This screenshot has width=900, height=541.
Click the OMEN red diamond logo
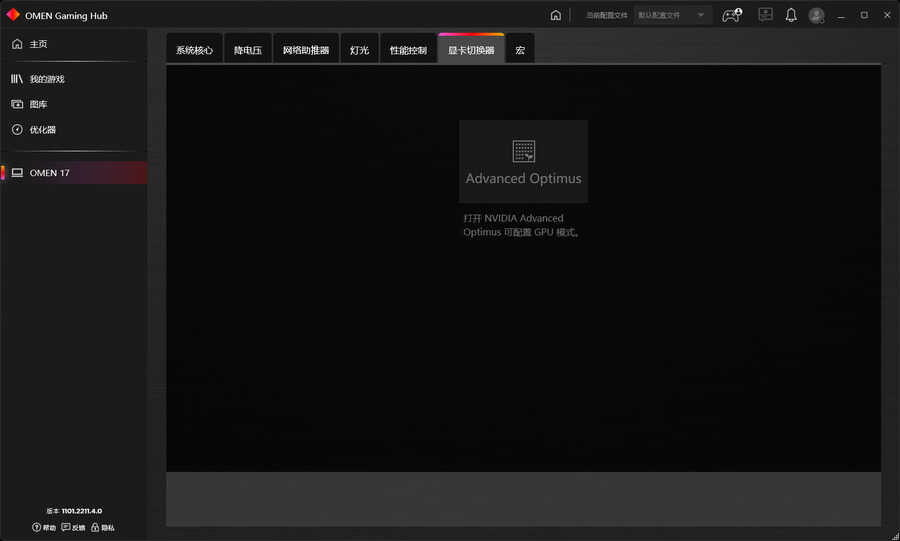(13, 15)
